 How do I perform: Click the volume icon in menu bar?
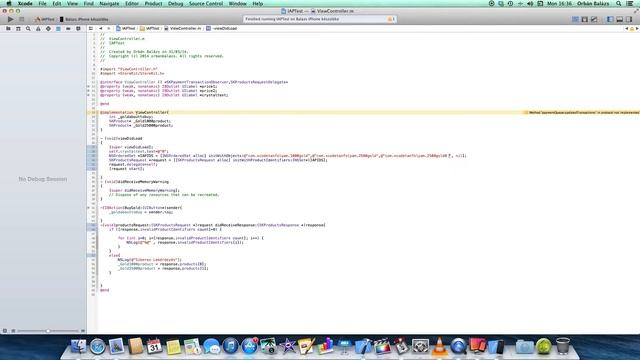[530, 4]
